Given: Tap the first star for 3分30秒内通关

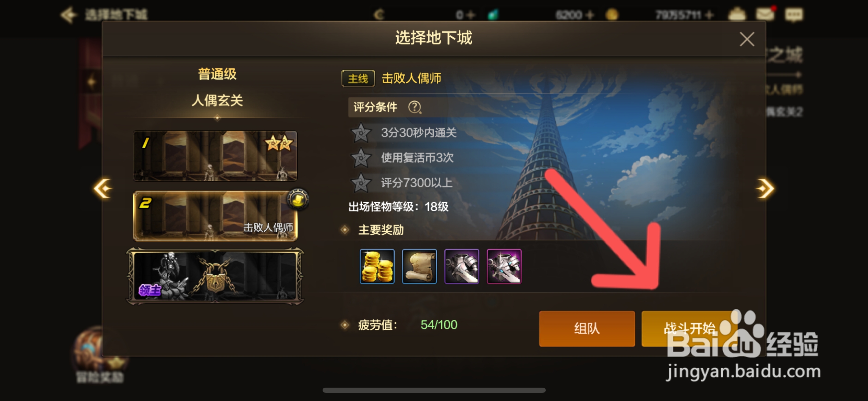Looking at the screenshot, I should [361, 133].
